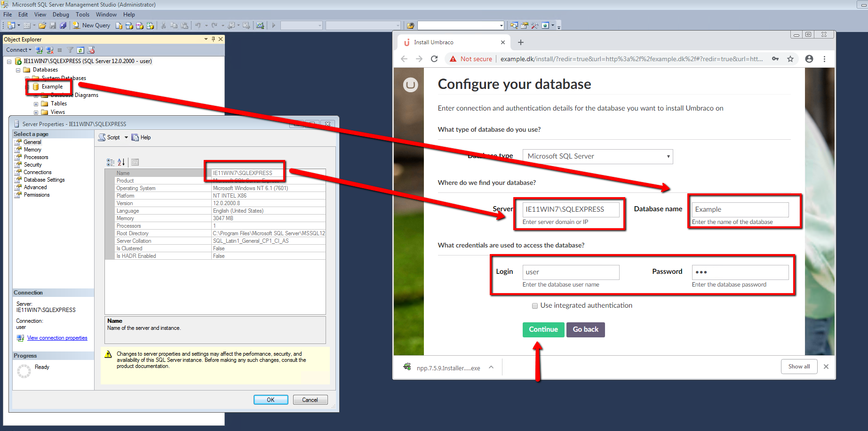Collapse the IE11WIN7\SQLEXPRESS server node
Viewport: 868px width, 431px height.
[x=9, y=61]
